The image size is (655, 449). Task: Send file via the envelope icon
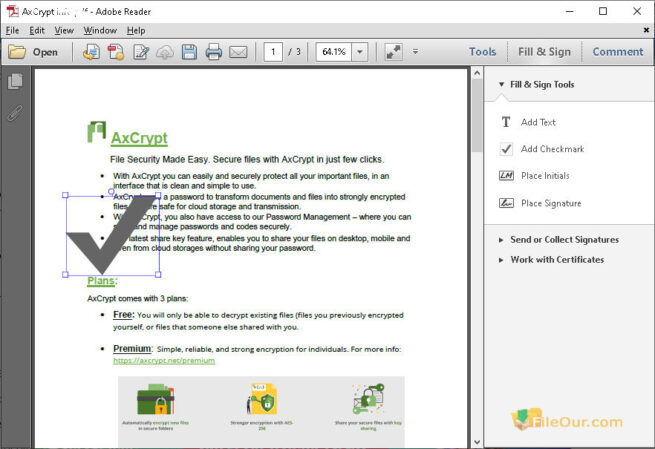238,52
